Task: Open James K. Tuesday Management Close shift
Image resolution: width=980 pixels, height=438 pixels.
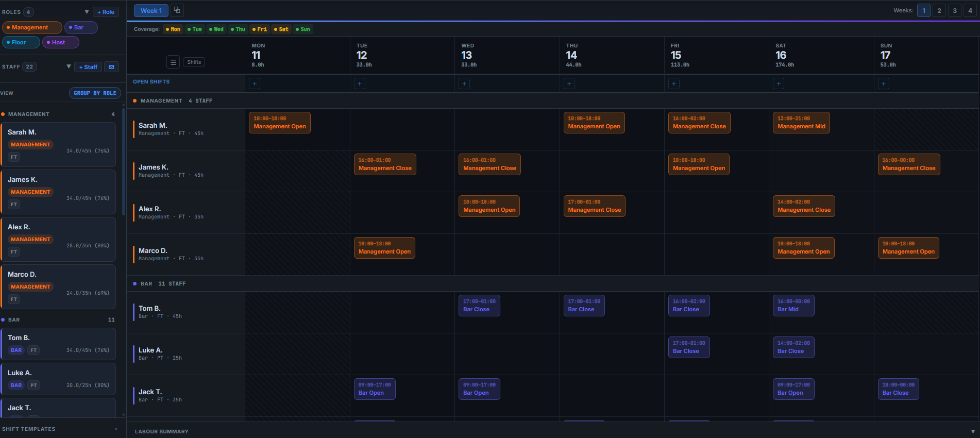Action: tap(385, 164)
